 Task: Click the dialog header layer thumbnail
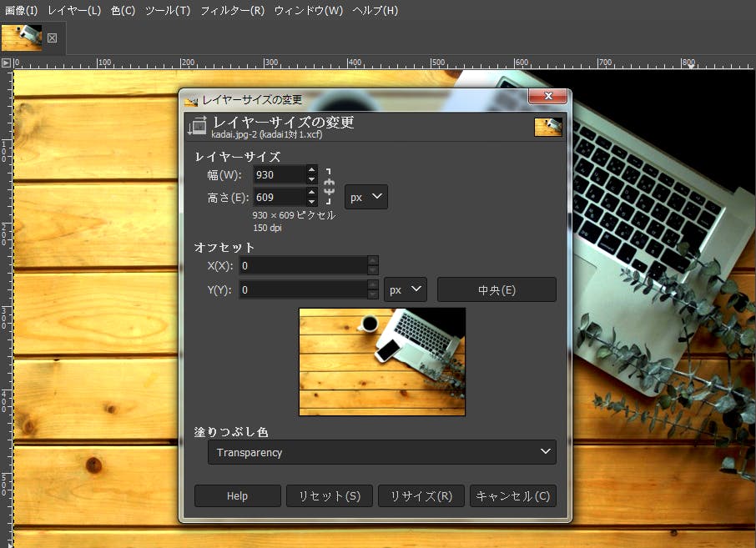[x=548, y=128]
